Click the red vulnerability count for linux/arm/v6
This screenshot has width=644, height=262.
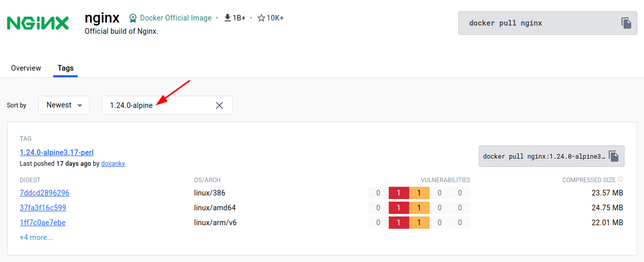(399, 223)
